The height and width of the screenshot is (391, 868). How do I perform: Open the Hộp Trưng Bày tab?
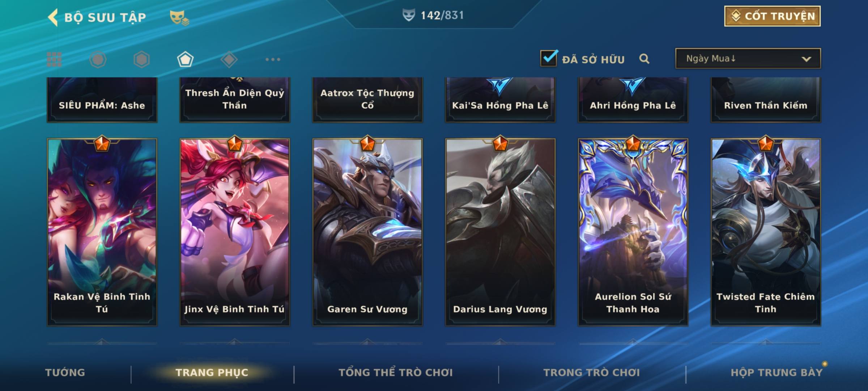click(776, 373)
